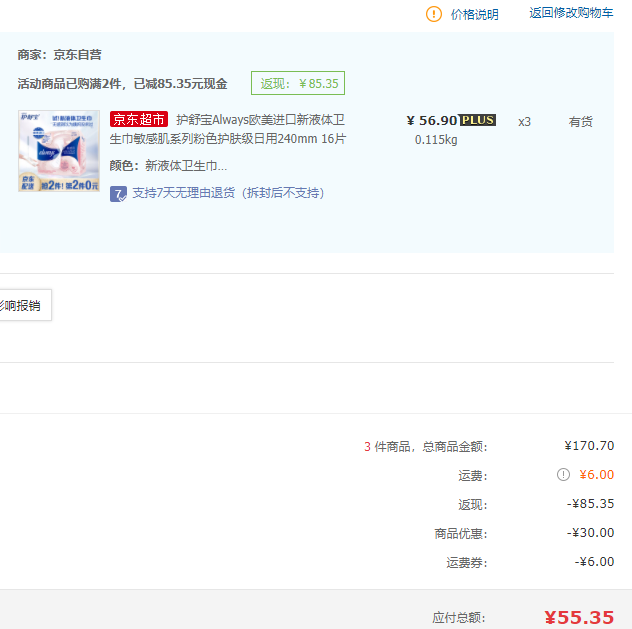632x629 pixels.
Task: Open the 护舒宝Always product title link
Action: pos(228,129)
